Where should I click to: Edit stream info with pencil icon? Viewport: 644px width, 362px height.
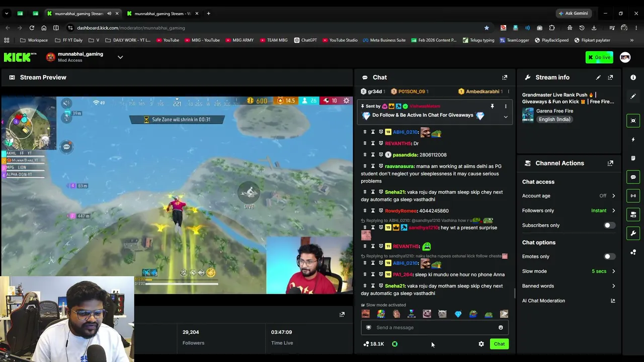pos(598,77)
